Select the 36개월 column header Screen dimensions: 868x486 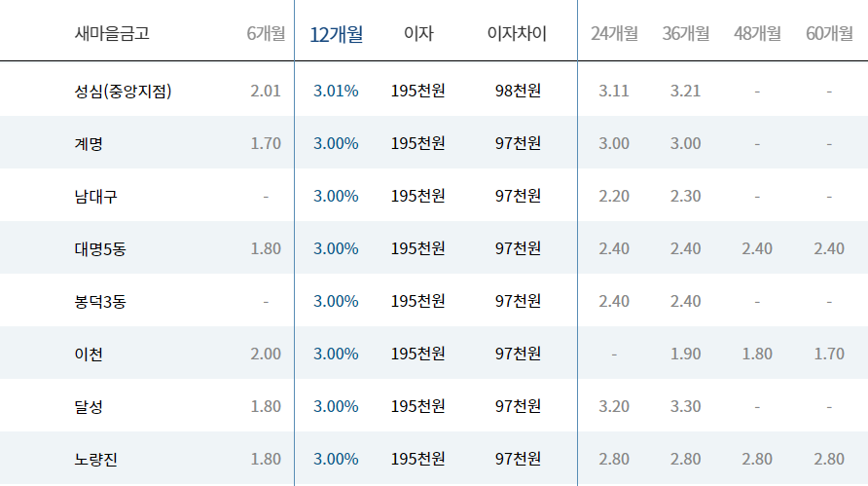click(685, 34)
